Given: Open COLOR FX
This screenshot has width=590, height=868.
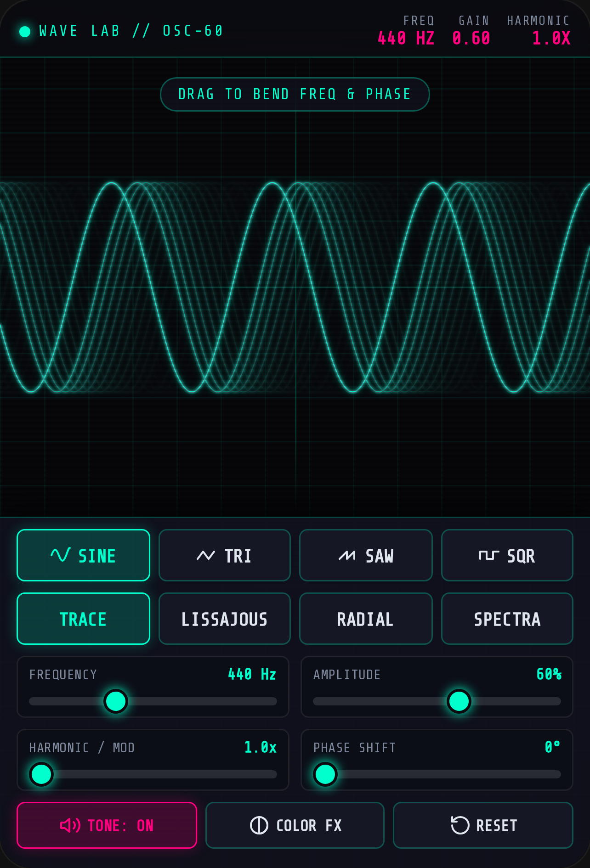Looking at the screenshot, I should pyautogui.click(x=295, y=825).
